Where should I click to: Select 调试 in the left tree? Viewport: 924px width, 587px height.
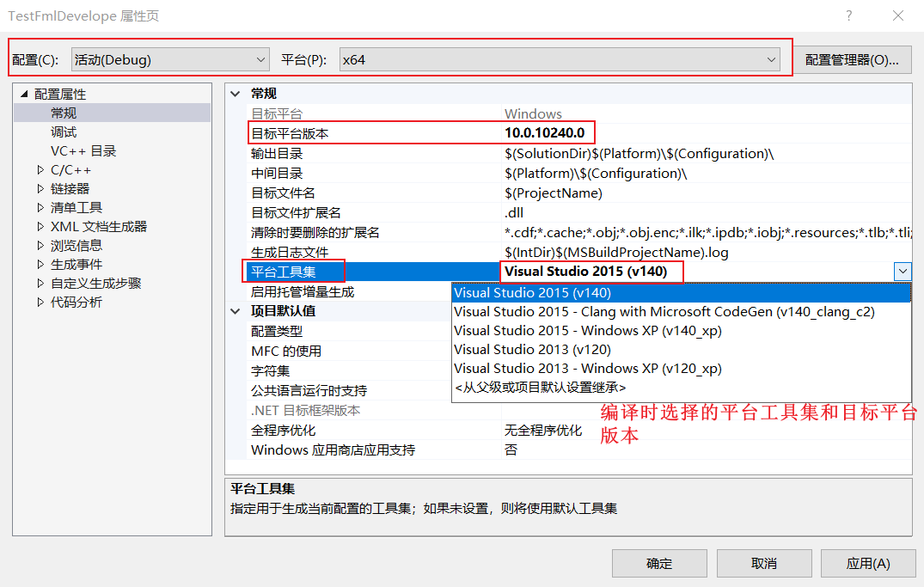coord(64,132)
